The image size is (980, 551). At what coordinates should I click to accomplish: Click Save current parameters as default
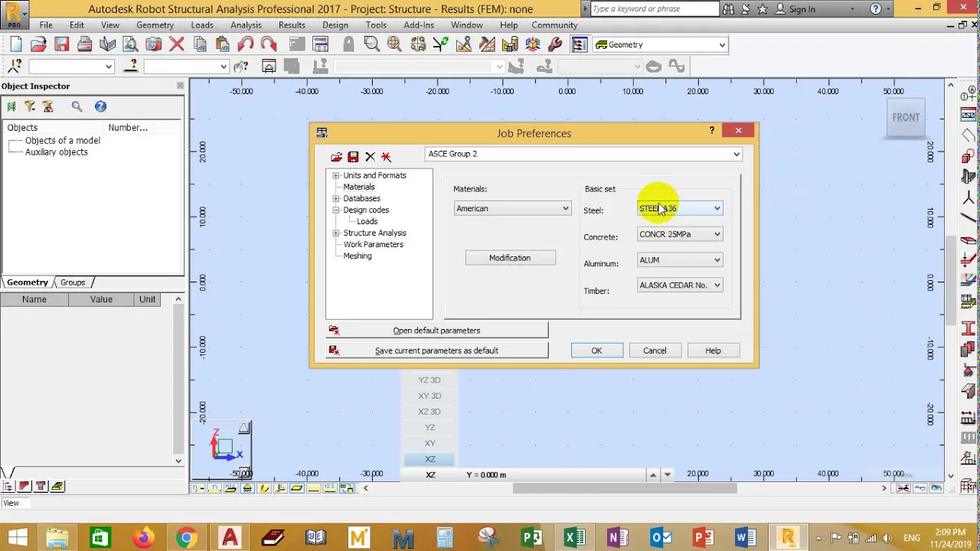(x=436, y=350)
